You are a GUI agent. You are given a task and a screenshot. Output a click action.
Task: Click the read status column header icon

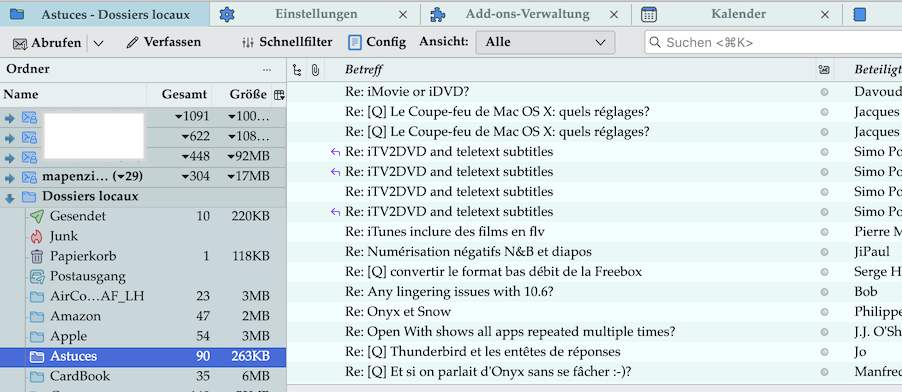click(x=824, y=70)
